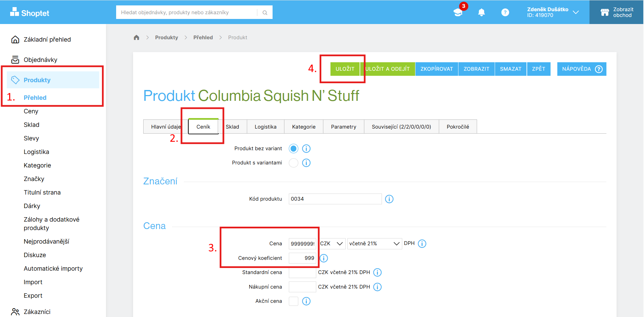Click the question mark help icon in header
Image resolution: width=644 pixels, height=317 pixels.
pos(505,13)
